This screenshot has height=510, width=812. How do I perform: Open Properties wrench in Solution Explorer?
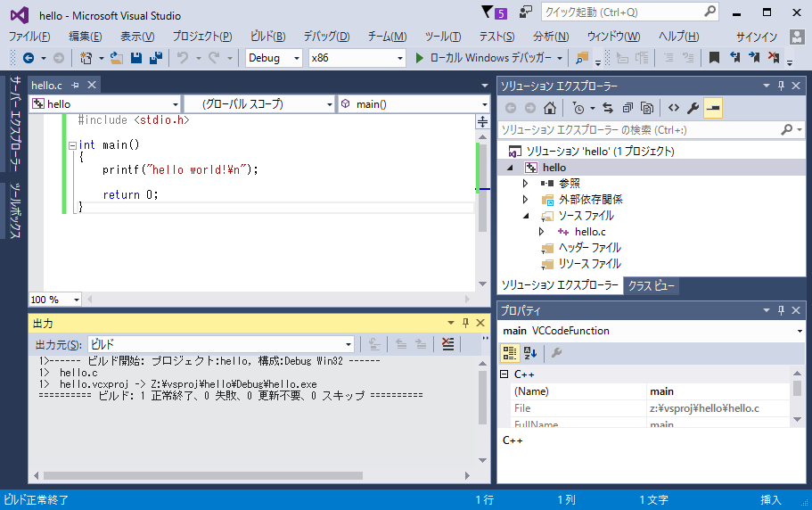tap(693, 108)
